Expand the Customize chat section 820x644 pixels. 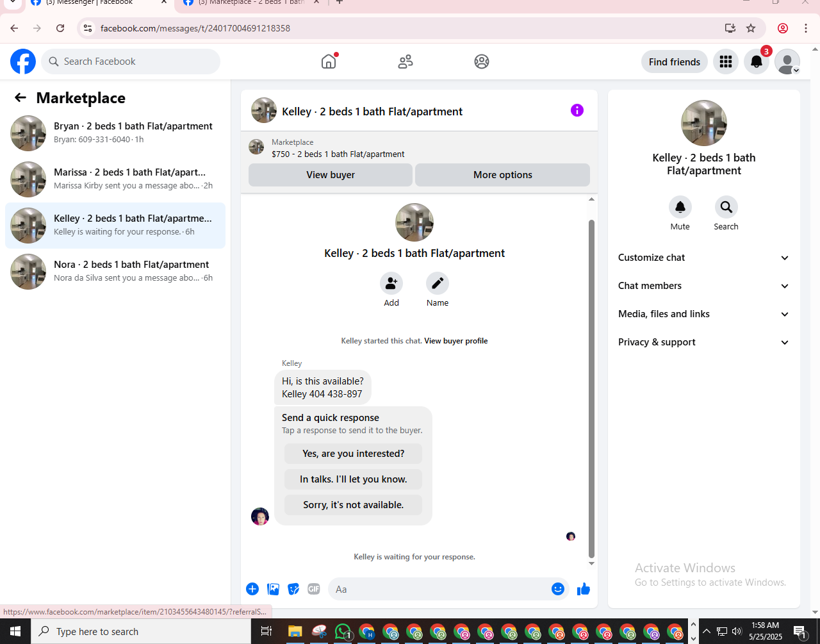click(x=703, y=258)
